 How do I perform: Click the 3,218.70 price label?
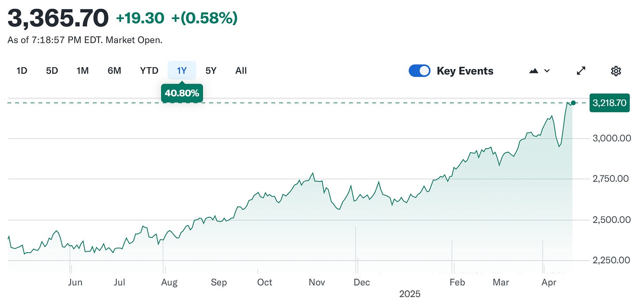(609, 103)
